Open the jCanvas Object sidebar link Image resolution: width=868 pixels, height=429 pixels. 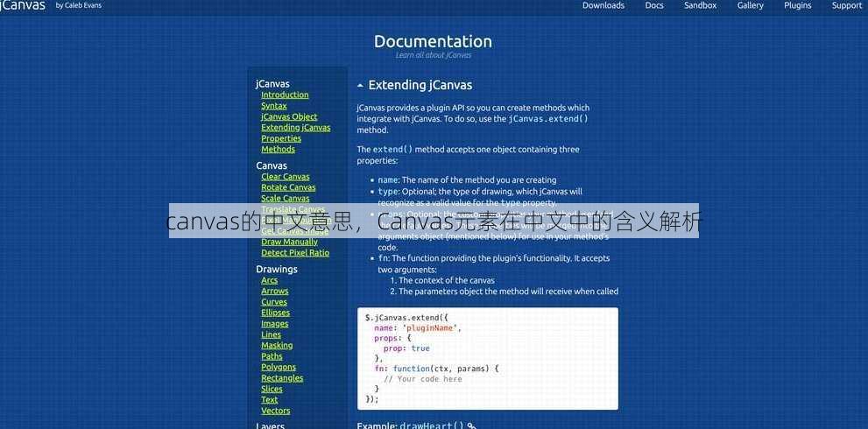[289, 116]
